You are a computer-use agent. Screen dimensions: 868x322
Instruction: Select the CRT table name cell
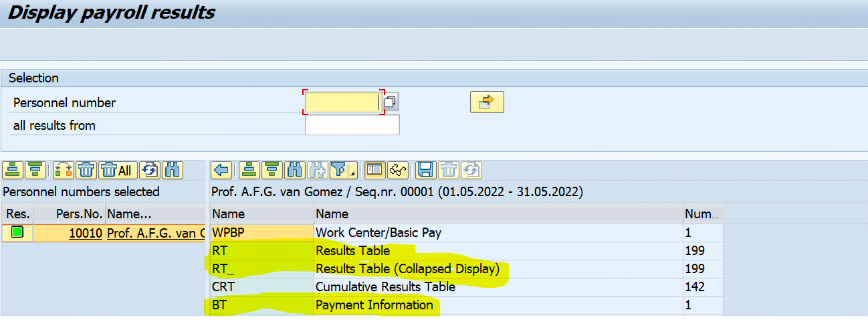261,287
